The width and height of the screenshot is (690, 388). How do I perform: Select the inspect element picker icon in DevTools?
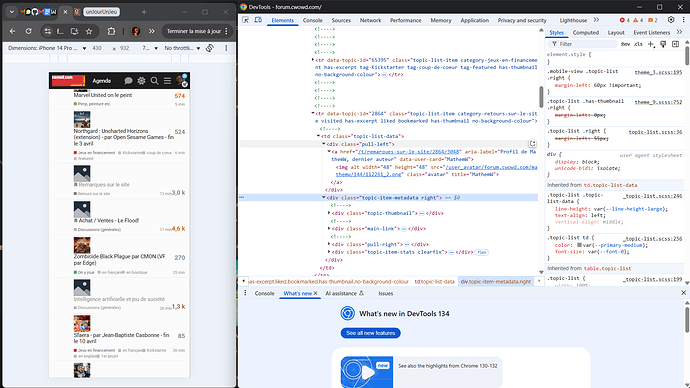(246, 20)
